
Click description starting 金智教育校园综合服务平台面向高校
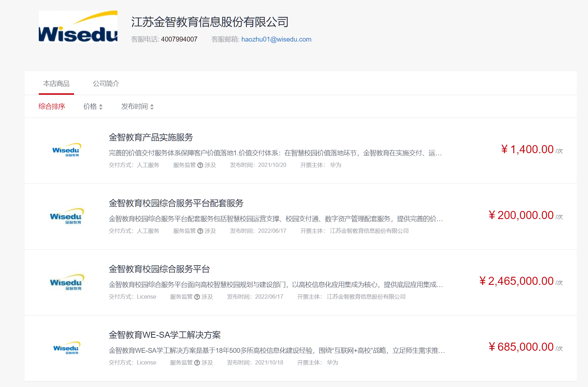click(276, 285)
